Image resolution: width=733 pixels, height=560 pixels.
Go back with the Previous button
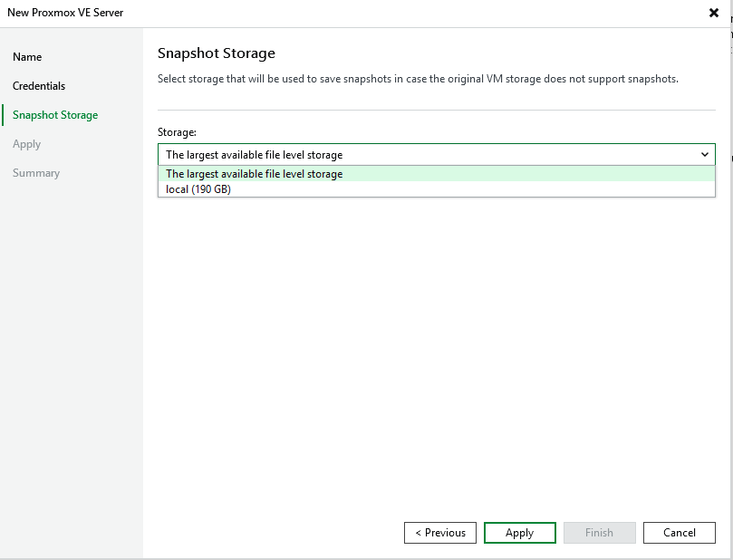coord(440,533)
